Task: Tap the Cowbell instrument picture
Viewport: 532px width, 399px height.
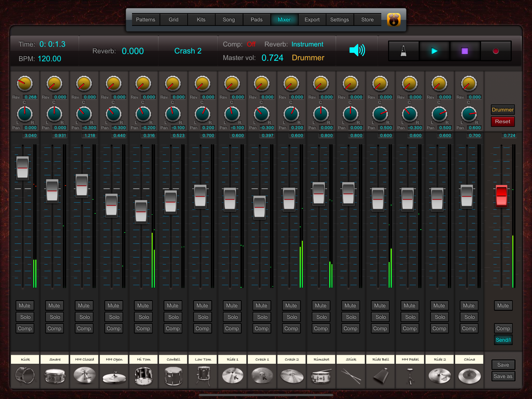Action: point(173,375)
